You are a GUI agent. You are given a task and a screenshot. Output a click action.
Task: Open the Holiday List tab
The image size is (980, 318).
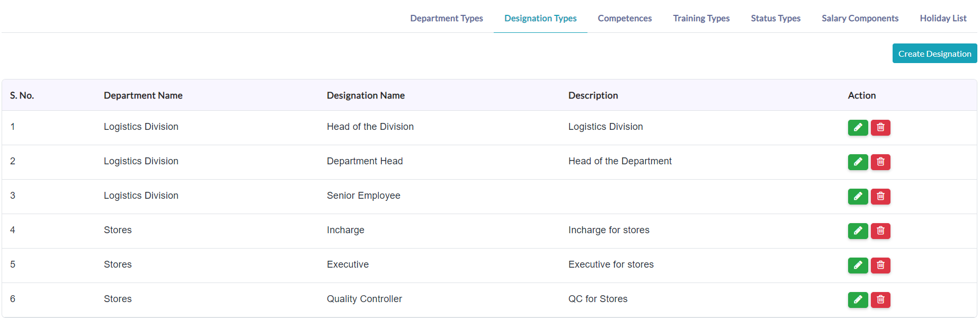(x=943, y=18)
